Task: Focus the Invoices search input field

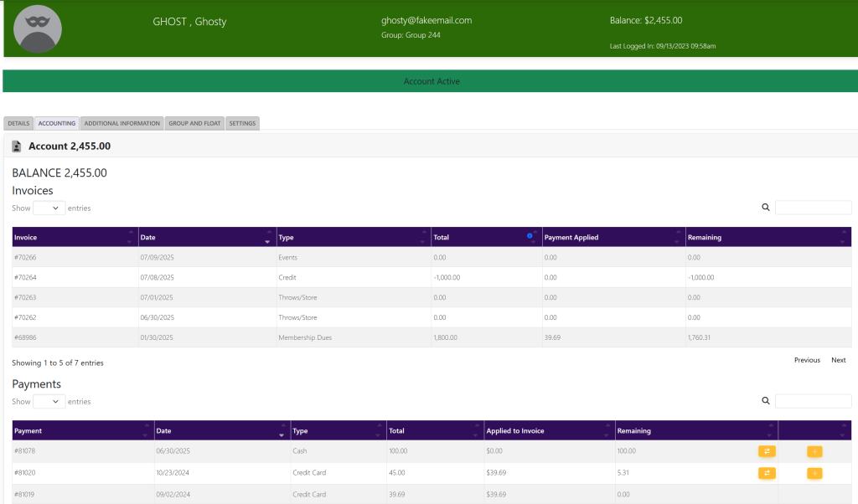Action: click(x=813, y=208)
